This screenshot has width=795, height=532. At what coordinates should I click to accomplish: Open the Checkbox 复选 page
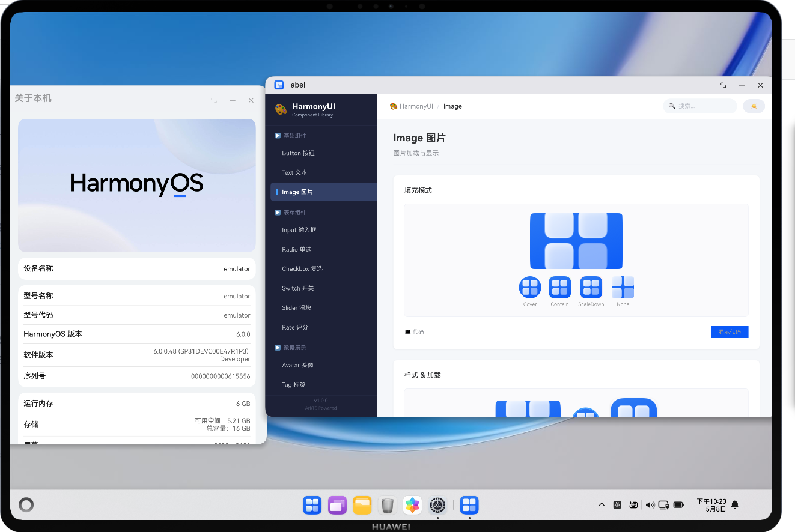tap(323, 269)
